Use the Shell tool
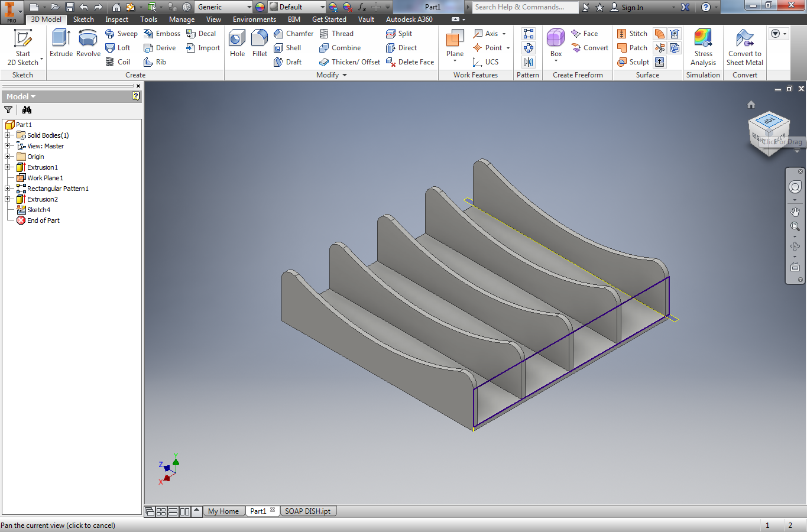Image resolution: width=807 pixels, height=532 pixels. pos(287,48)
